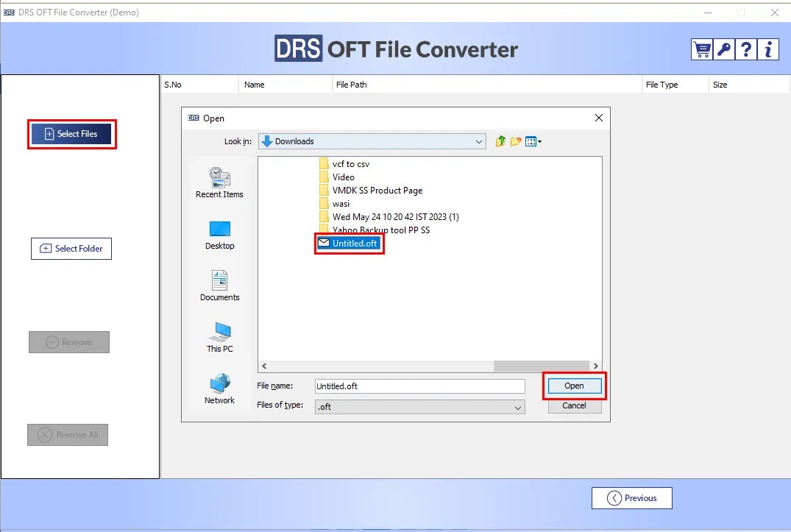
Task: Click the S.No column header
Action: (199, 85)
